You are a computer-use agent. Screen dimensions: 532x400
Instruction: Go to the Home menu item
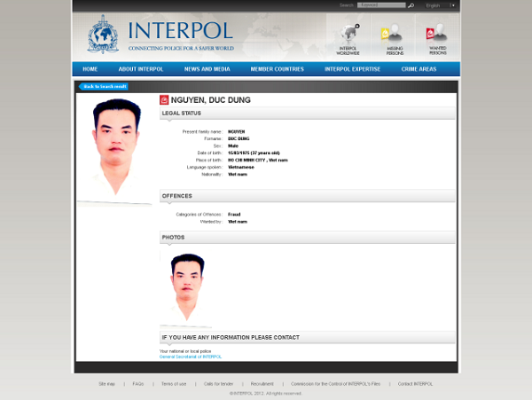pyautogui.click(x=90, y=69)
